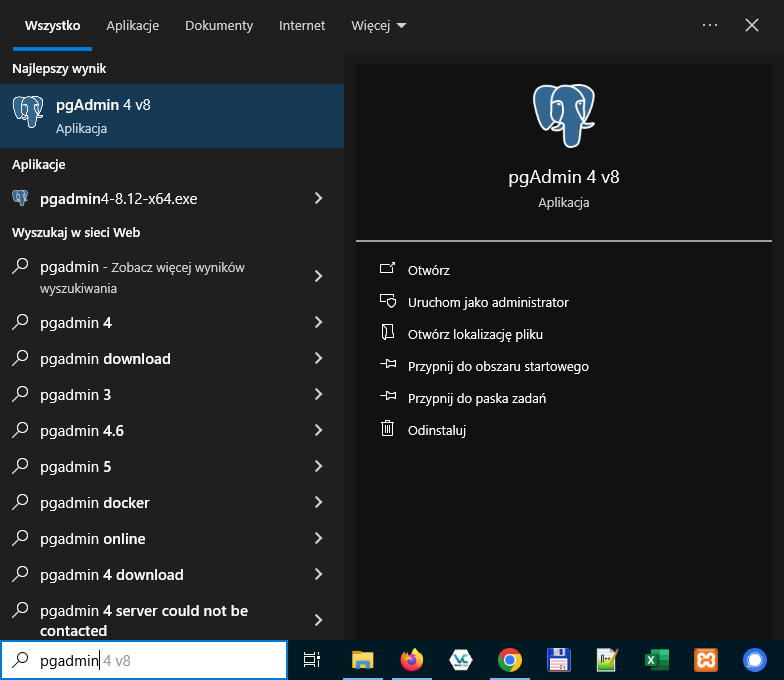The height and width of the screenshot is (680, 784).
Task: Select web suggestion 'pgadmin online'
Action: (172, 538)
